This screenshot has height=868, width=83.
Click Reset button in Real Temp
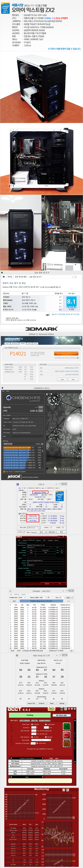tap(52, 703)
